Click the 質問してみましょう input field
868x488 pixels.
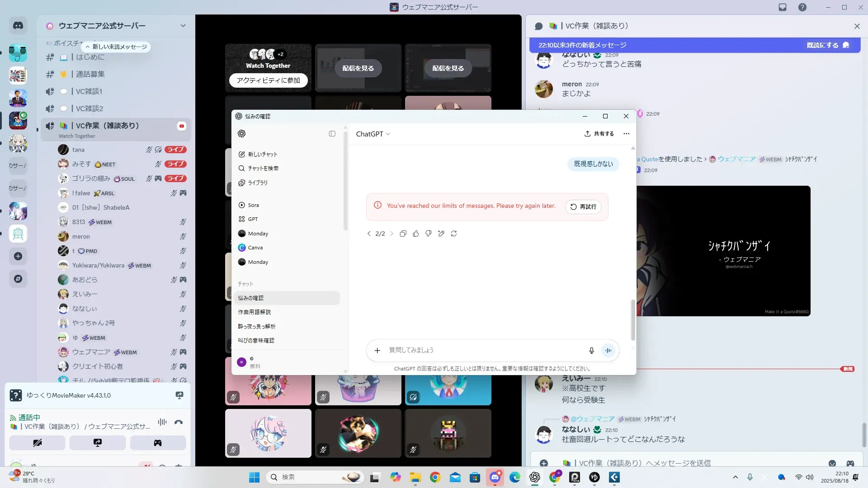[x=484, y=350]
